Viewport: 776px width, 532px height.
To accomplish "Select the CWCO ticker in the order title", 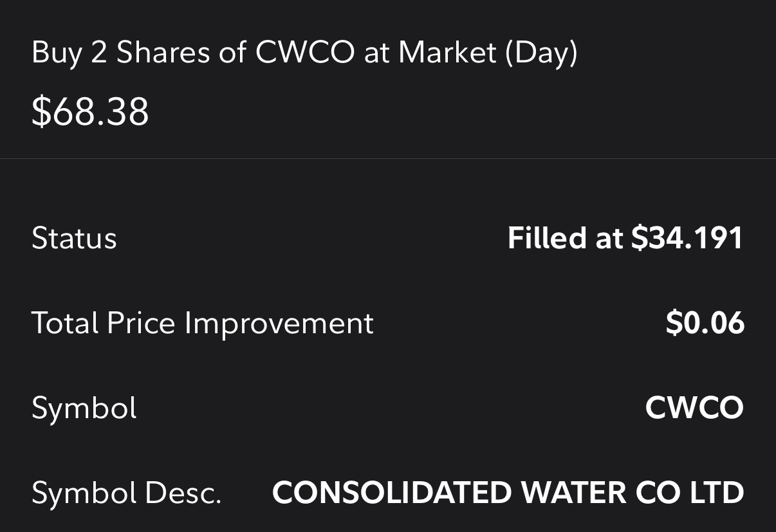I will 304,52.
